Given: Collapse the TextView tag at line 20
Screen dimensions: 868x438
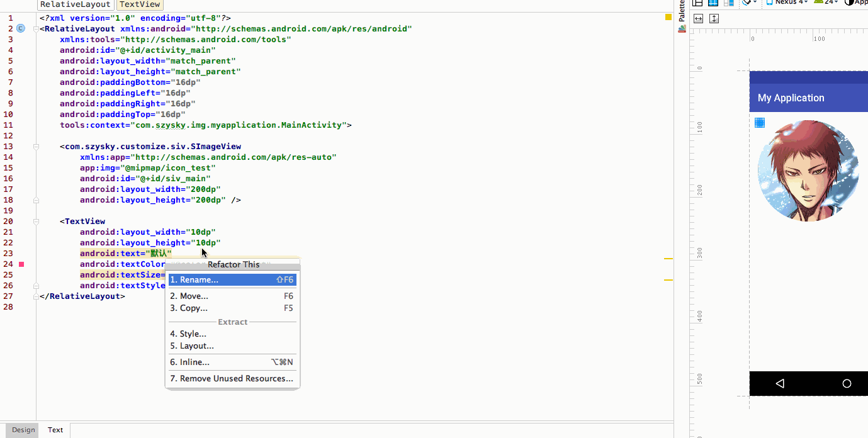Looking at the screenshot, I should (36, 222).
